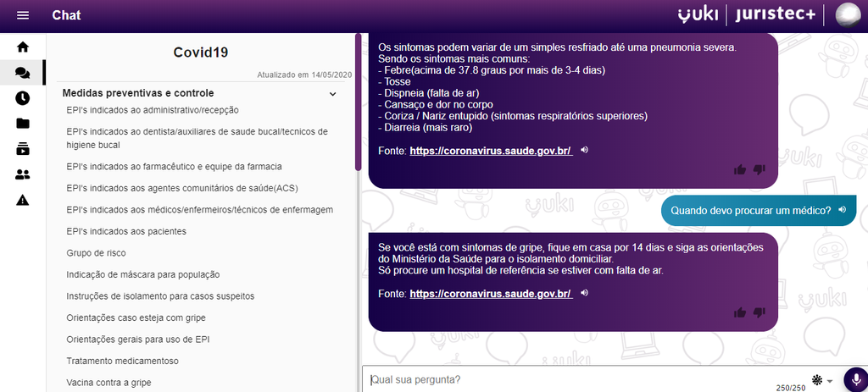868x392 pixels.
Task: Click the user avatar in the header
Action: pos(848,15)
